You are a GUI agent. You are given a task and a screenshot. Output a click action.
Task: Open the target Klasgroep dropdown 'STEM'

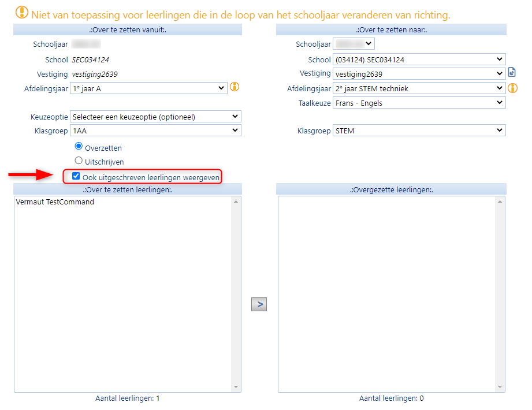419,131
